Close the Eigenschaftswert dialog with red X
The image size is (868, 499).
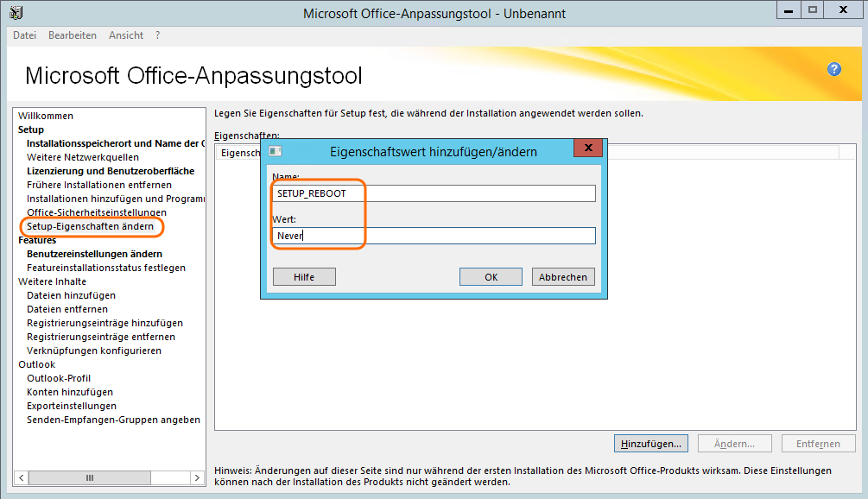[587, 149]
